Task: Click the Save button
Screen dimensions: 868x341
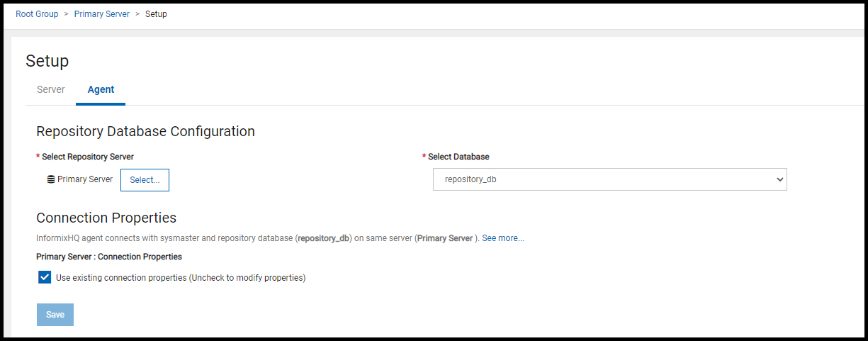Action: pyautogui.click(x=55, y=315)
